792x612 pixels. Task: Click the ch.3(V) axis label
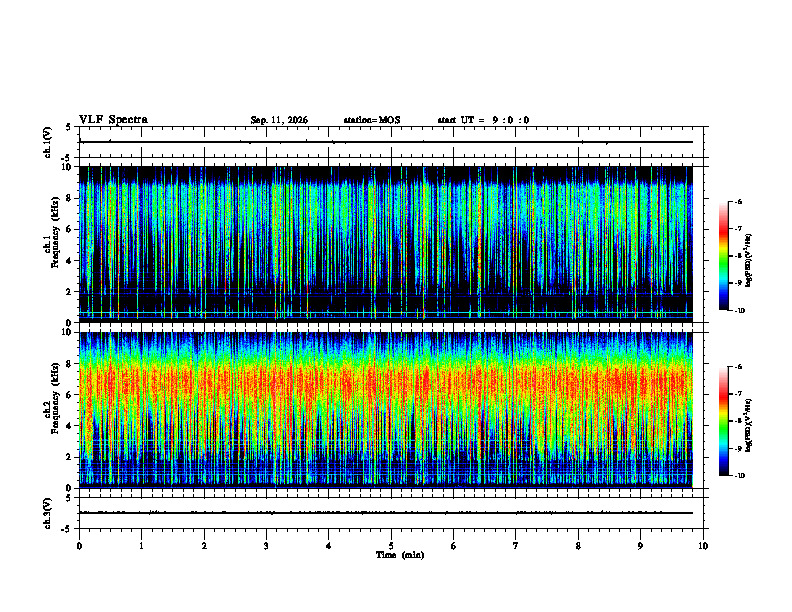pyautogui.click(x=48, y=513)
